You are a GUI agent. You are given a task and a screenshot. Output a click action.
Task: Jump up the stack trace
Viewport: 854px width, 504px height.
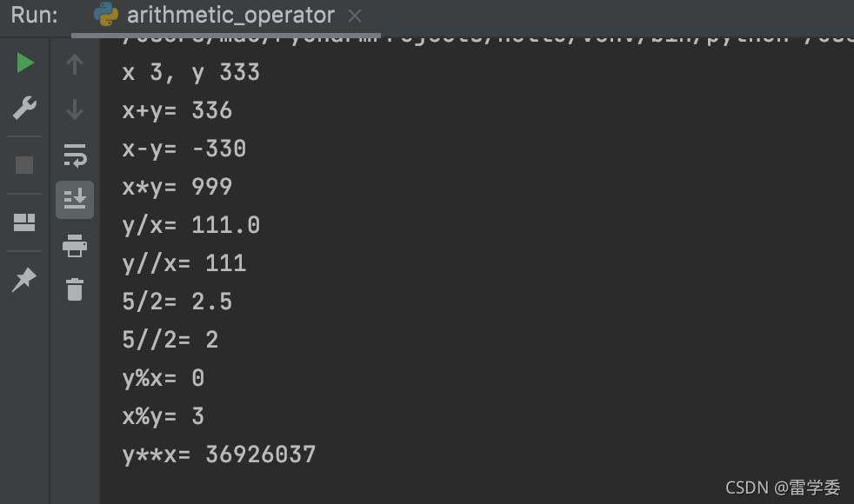[75, 65]
